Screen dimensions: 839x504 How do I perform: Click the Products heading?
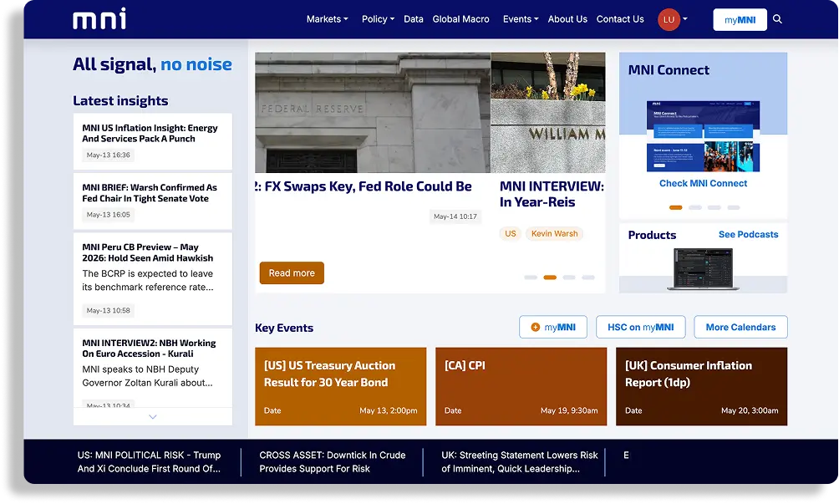653,235
